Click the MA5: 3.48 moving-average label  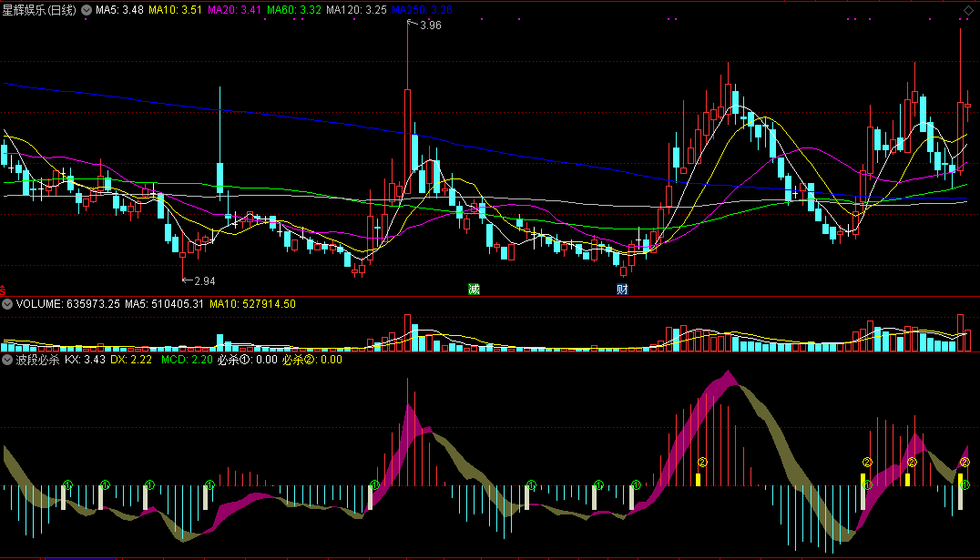[119, 10]
